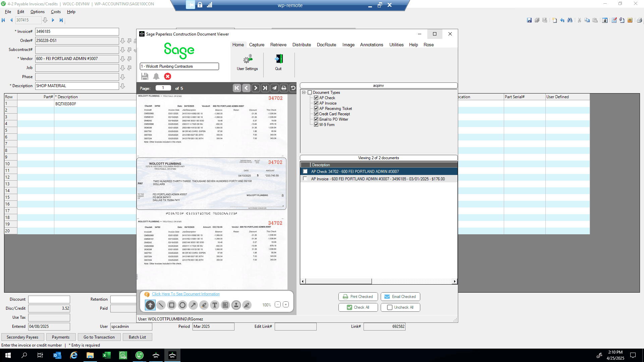This screenshot has height=362, width=644.
Task: Open File Explorer from the taskbar
Action: click(x=90, y=355)
